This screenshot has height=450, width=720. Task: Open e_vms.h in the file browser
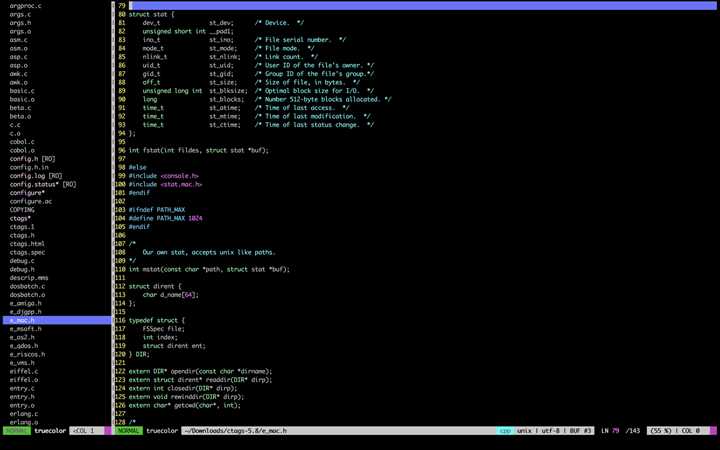click(x=22, y=363)
